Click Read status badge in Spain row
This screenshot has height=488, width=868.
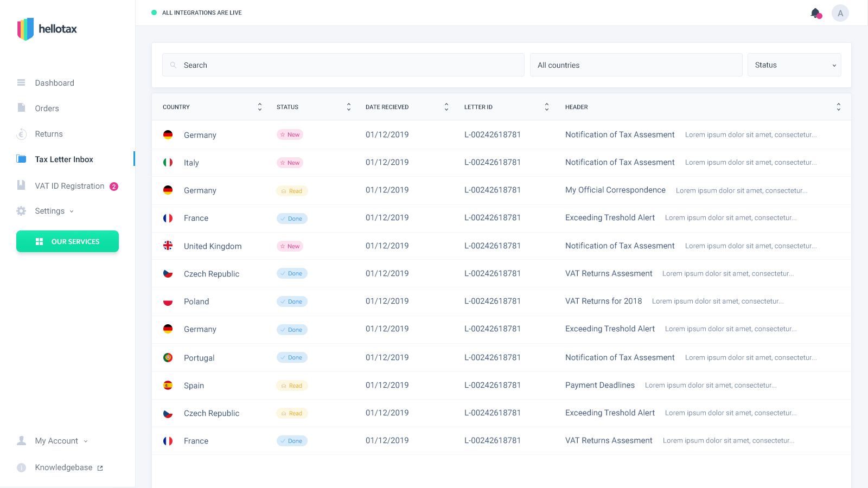click(x=292, y=386)
